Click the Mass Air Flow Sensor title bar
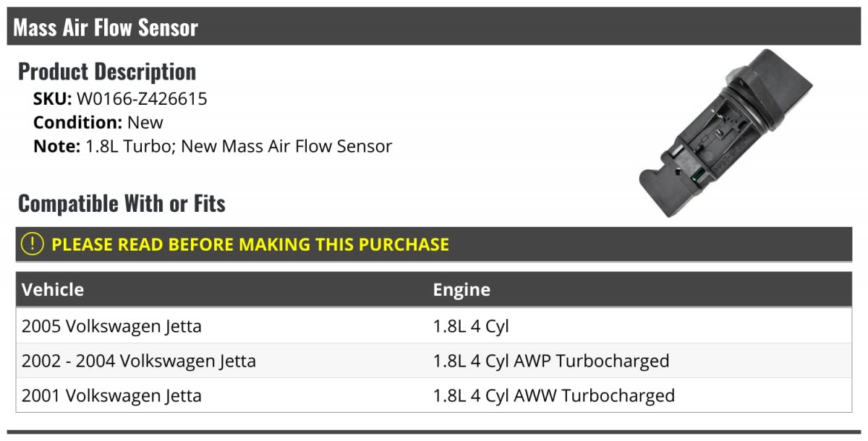868x441 pixels. 434,27
